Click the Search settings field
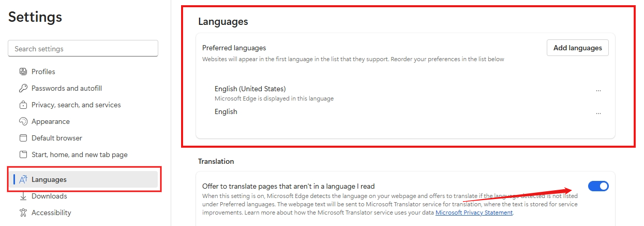Screen dimensions: 644x226 click(x=83, y=49)
